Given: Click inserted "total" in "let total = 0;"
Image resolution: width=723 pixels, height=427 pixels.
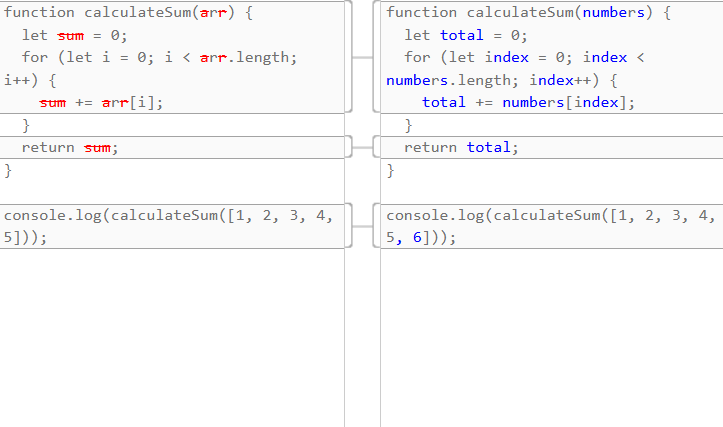Looking at the screenshot, I should pos(462,35).
